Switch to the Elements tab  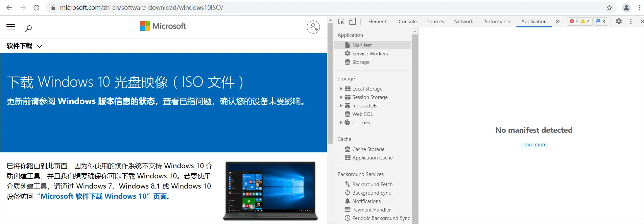tap(378, 21)
